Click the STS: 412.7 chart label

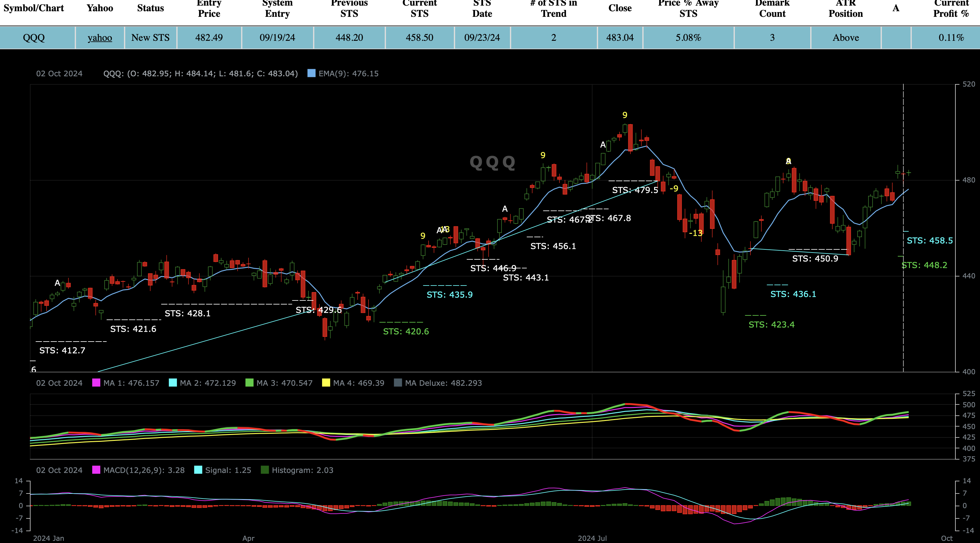(x=62, y=351)
